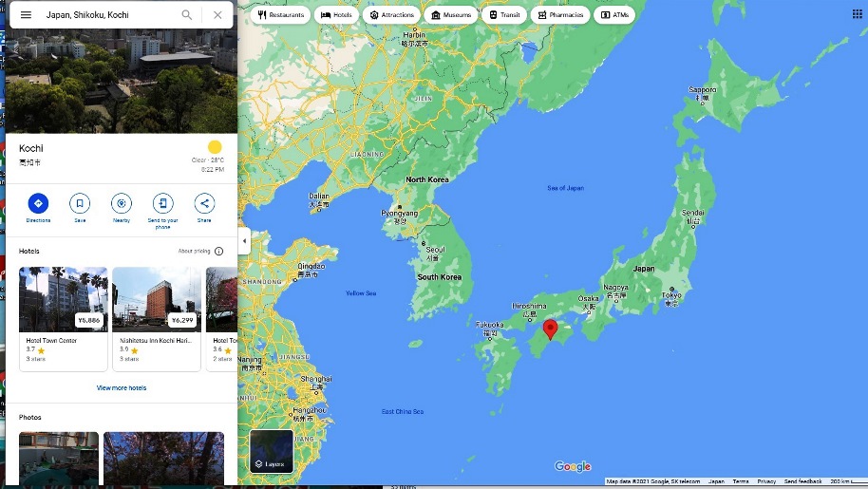Click Send feedback in map footer
Viewport: 868px width, 489px height.
(x=802, y=481)
